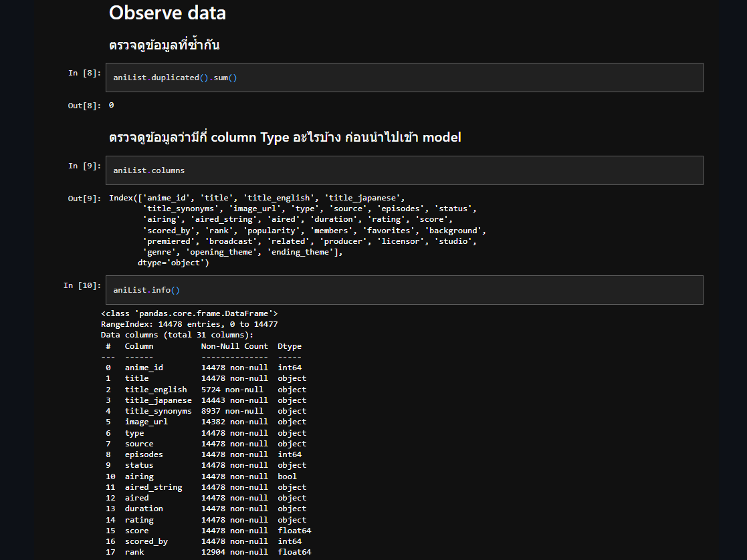The width and height of the screenshot is (747, 560).
Task: Click the 'Column' header in info table
Action: 139,346
